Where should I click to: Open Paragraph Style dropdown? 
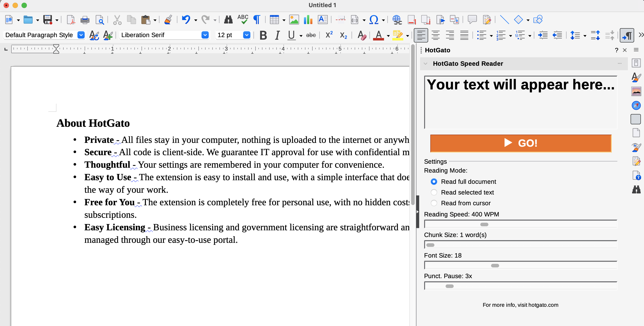point(81,35)
